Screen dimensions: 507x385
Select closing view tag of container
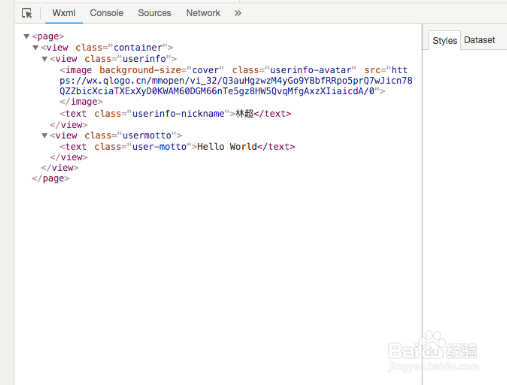[x=60, y=168]
